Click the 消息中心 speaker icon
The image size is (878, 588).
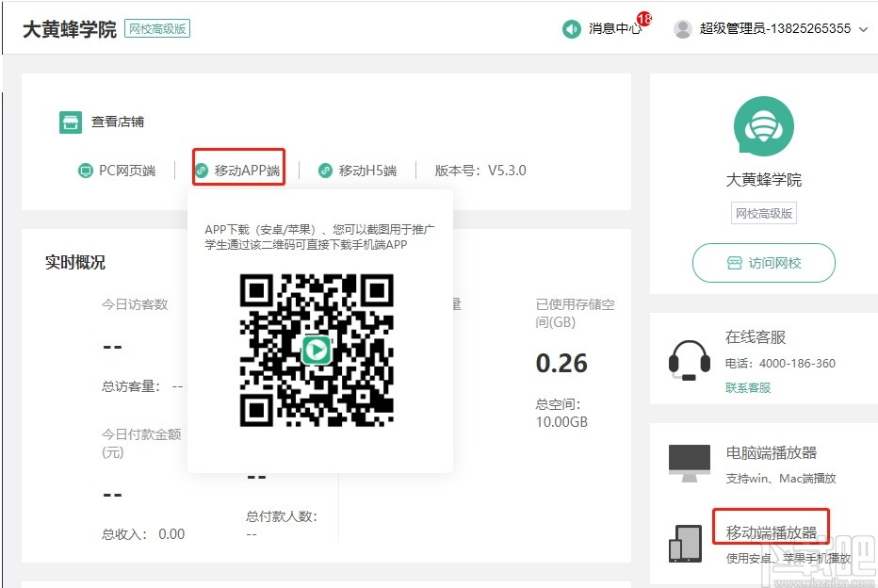click(571, 29)
